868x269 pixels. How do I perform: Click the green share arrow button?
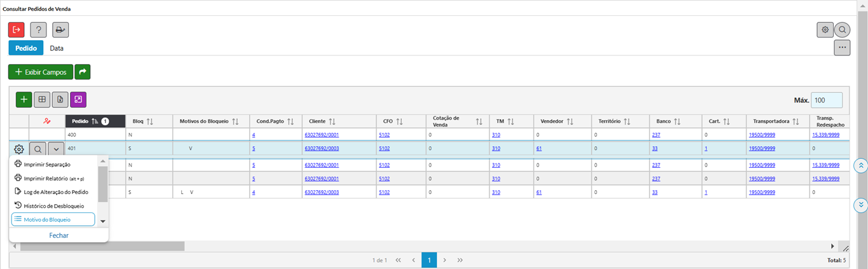tap(83, 72)
